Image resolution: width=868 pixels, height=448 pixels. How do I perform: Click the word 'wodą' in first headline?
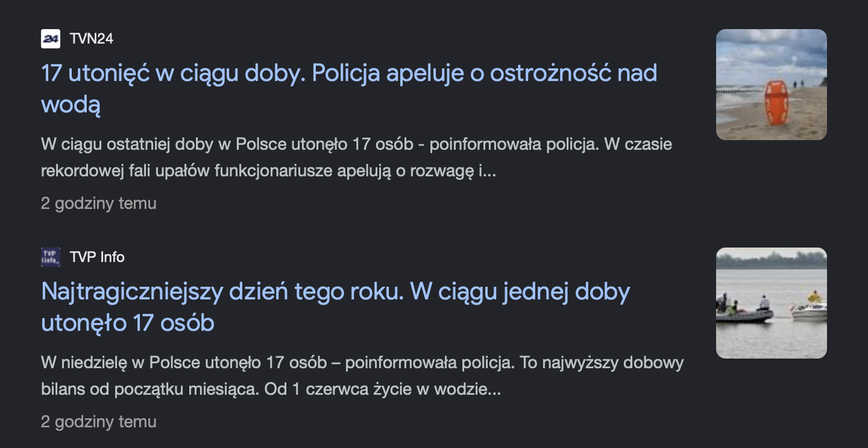(x=71, y=105)
